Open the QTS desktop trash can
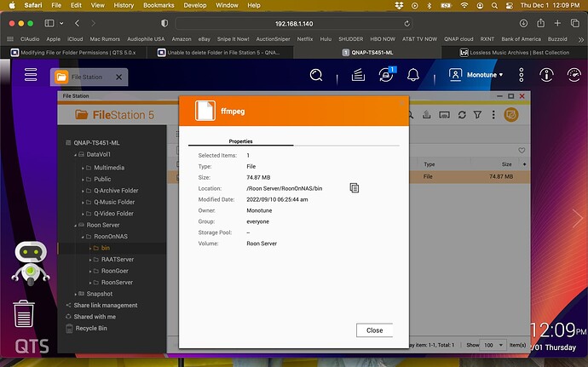This screenshot has height=367, width=588. 24,313
